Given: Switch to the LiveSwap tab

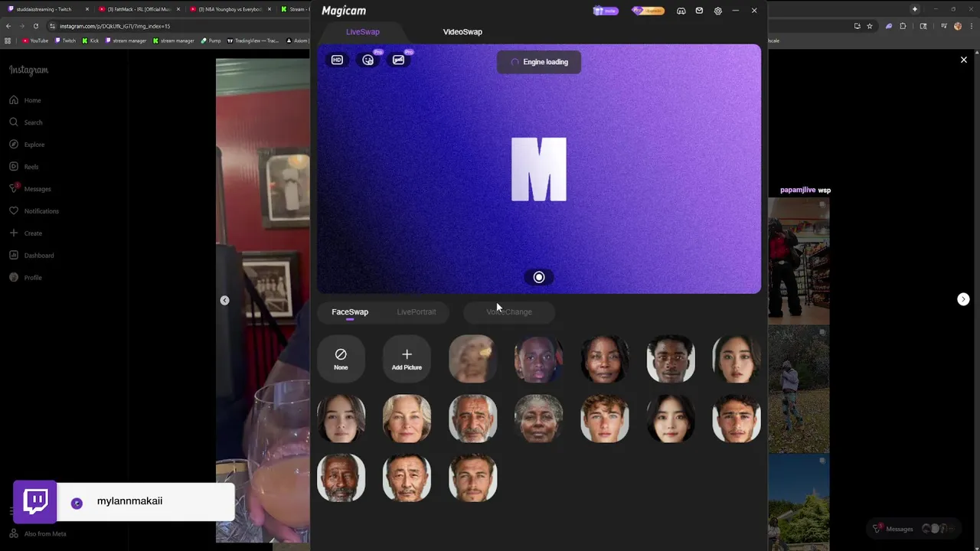Looking at the screenshot, I should pos(363,32).
